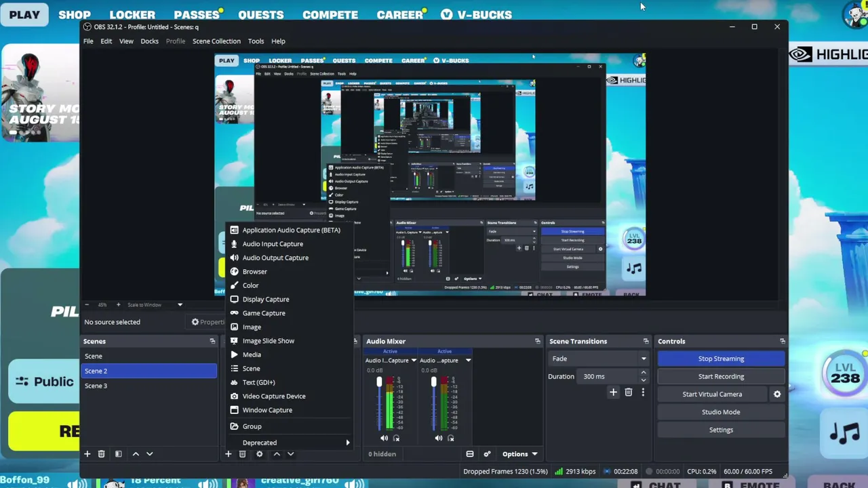This screenshot has width=868, height=488.
Task: Open transition properties three-dot menu
Action: click(643, 392)
